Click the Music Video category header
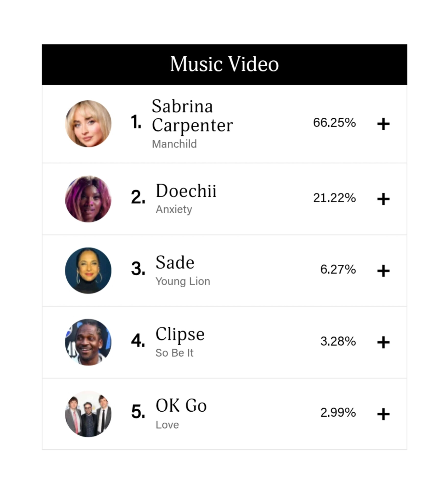 224,64
